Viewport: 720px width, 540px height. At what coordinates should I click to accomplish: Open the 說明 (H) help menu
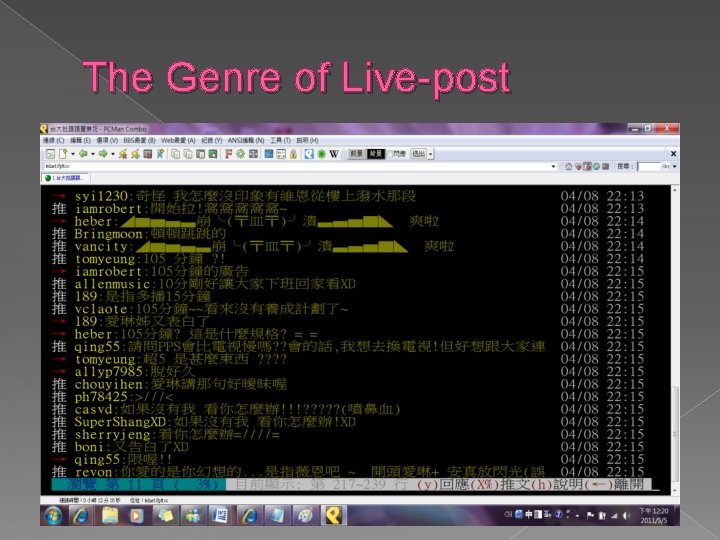[307, 141]
